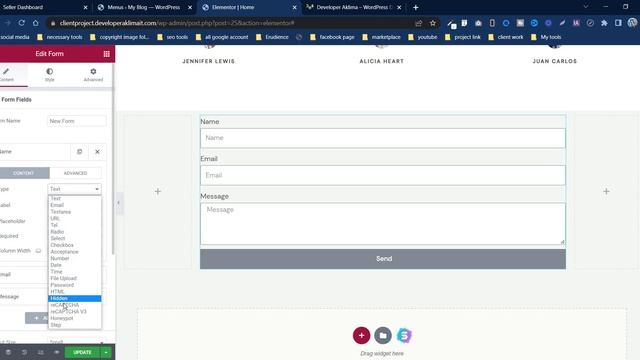This screenshot has height=360, width=640.
Task: Click the Send button on the form
Action: (x=383, y=259)
